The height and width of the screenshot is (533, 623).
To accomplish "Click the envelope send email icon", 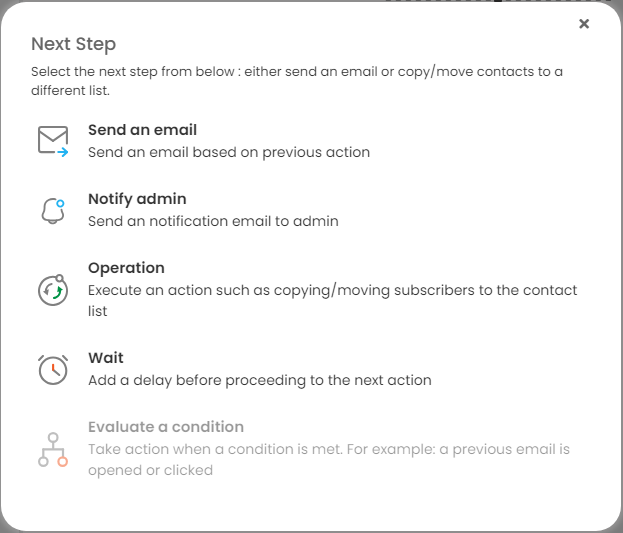I will (x=53, y=141).
